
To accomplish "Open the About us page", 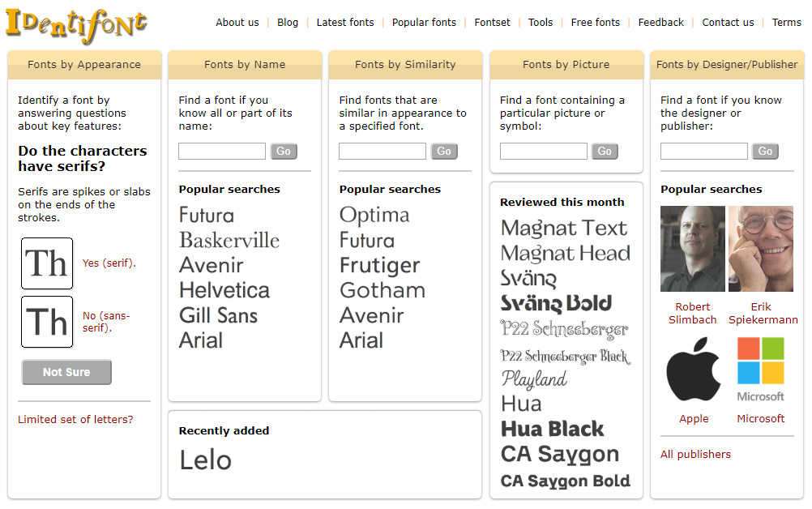I will click(x=237, y=22).
